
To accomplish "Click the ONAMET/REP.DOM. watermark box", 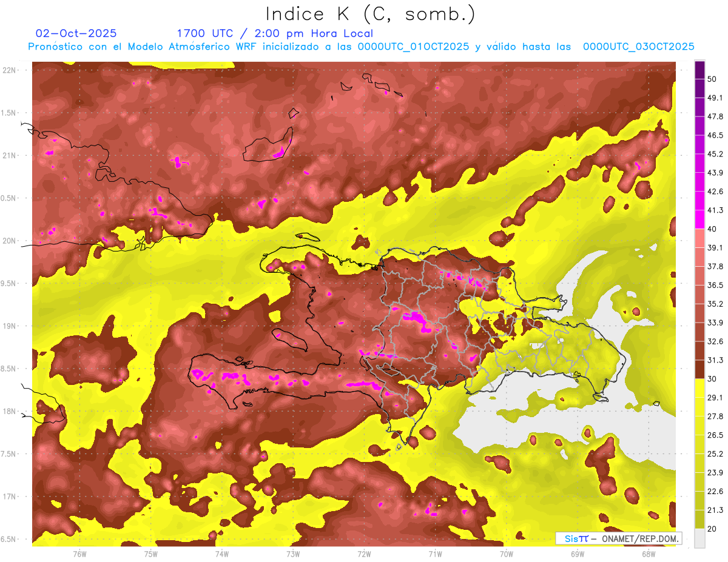I will tap(618, 538).
